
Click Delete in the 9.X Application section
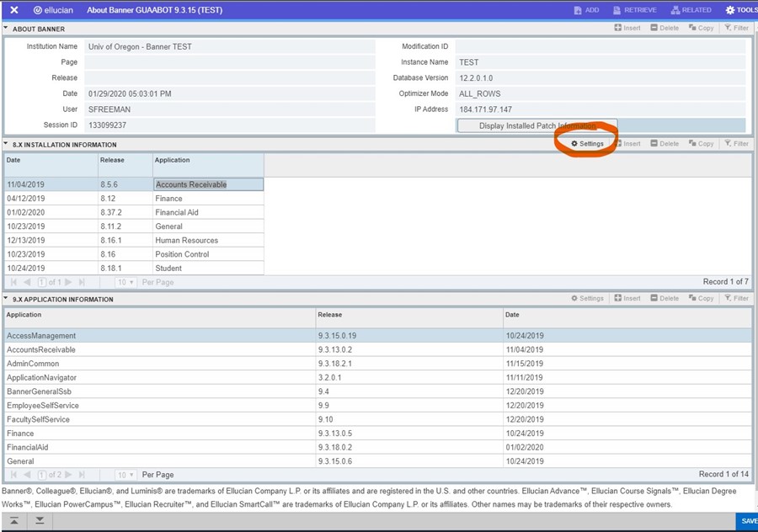click(x=665, y=298)
